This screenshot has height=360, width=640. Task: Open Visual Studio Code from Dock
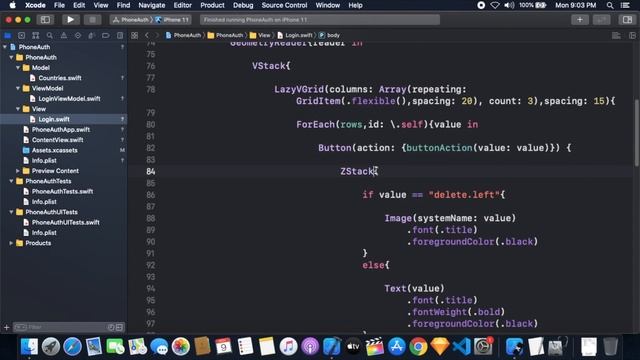click(x=461, y=347)
